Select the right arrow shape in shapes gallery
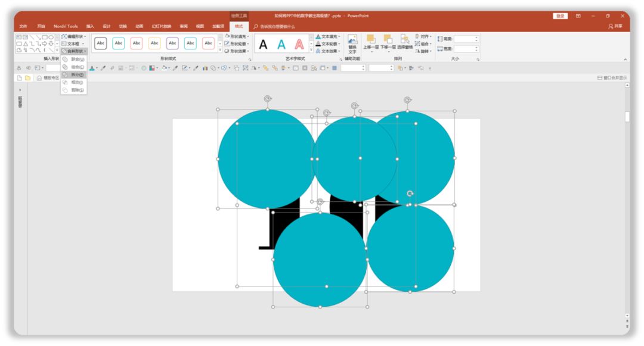The width and height of the screenshot is (644, 346). click(x=44, y=43)
